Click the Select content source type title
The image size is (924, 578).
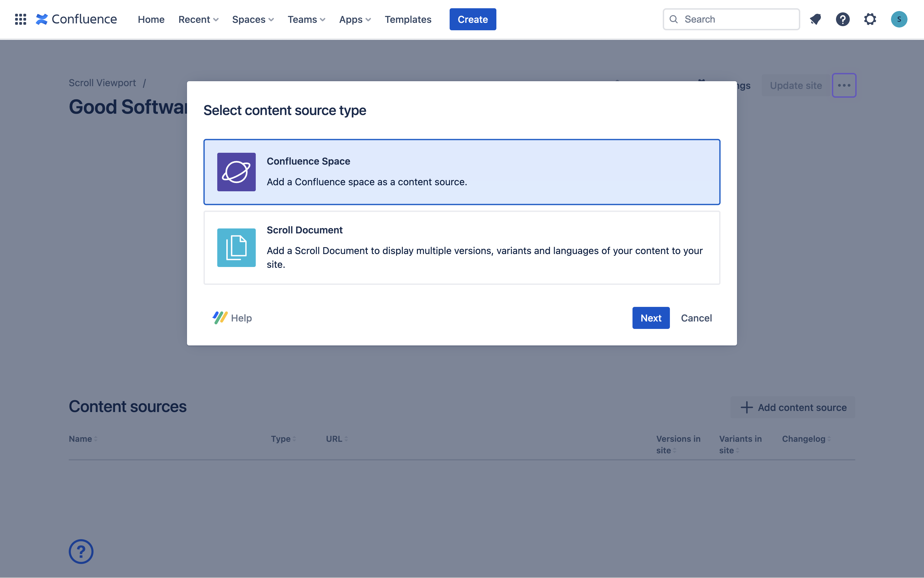[285, 110]
